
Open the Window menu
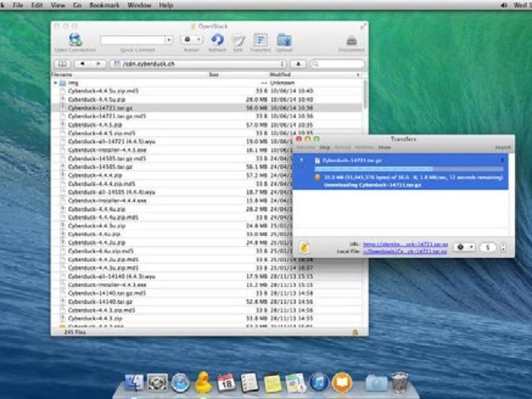[139, 5]
